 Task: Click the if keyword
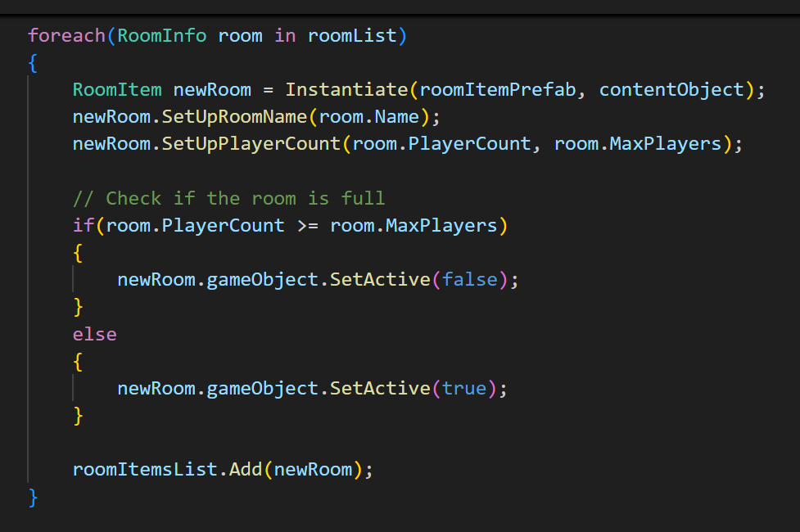coord(84,225)
